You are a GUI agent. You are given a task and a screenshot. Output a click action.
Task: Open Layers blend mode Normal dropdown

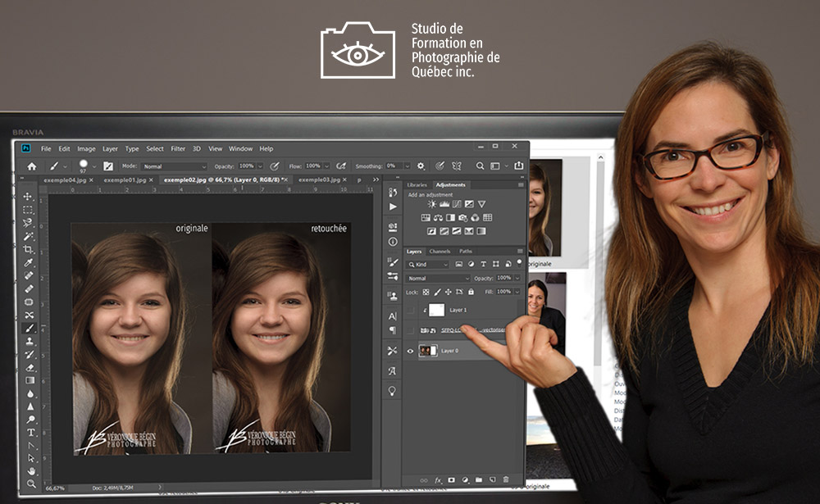point(438,278)
